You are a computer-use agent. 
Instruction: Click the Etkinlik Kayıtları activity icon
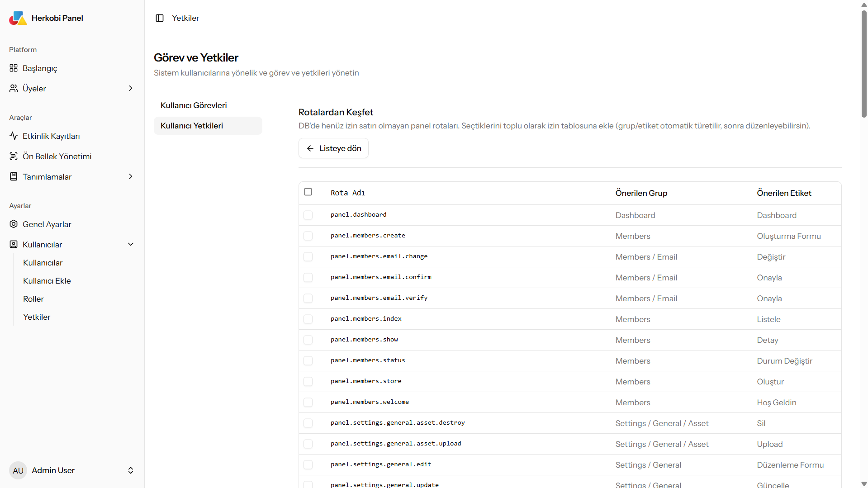tap(14, 136)
